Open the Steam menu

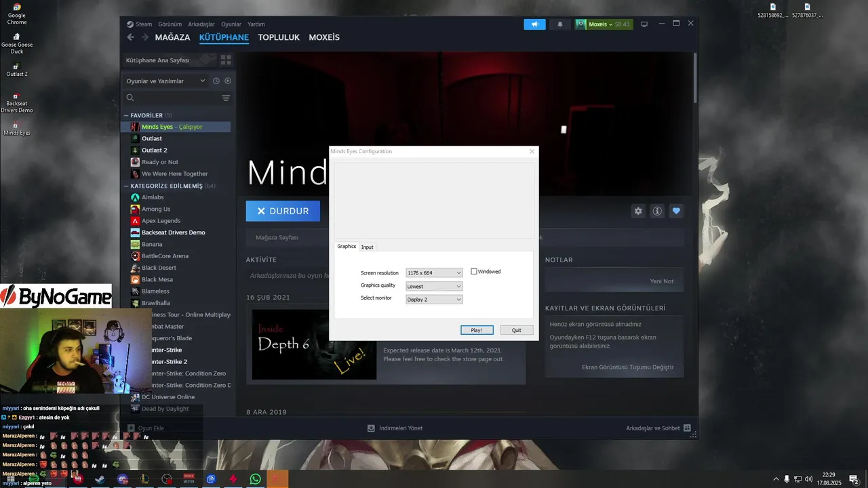[144, 24]
